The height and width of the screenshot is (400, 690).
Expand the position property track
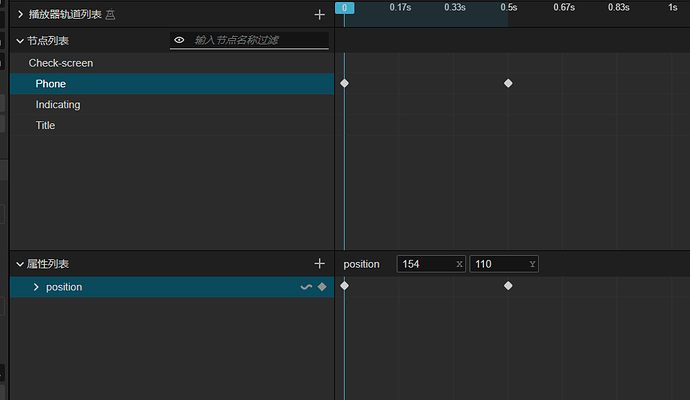(x=36, y=287)
